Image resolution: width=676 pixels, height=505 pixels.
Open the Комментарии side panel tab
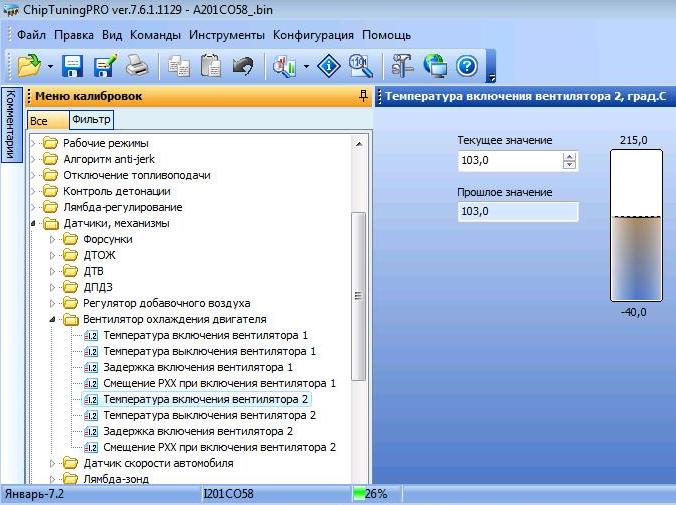(x=10, y=125)
